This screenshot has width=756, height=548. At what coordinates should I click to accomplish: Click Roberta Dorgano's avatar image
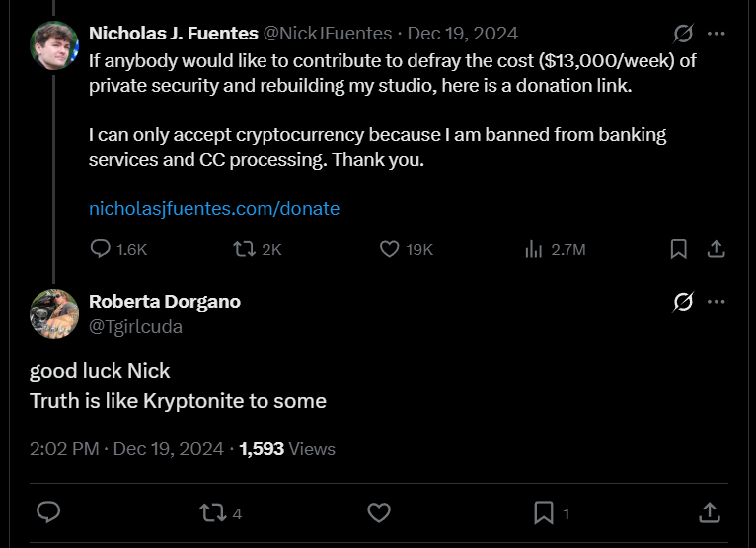tap(54, 314)
